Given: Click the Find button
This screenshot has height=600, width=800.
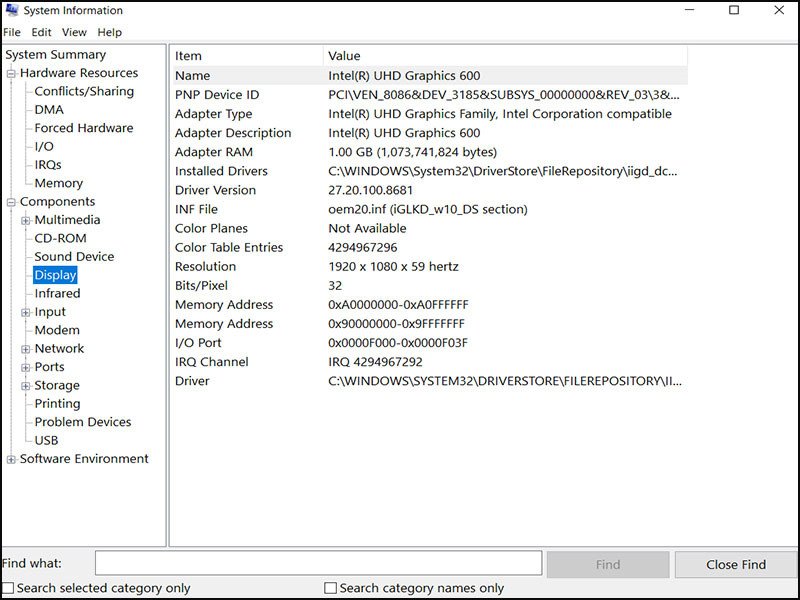Looking at the screenshot, I should [608, 564].
